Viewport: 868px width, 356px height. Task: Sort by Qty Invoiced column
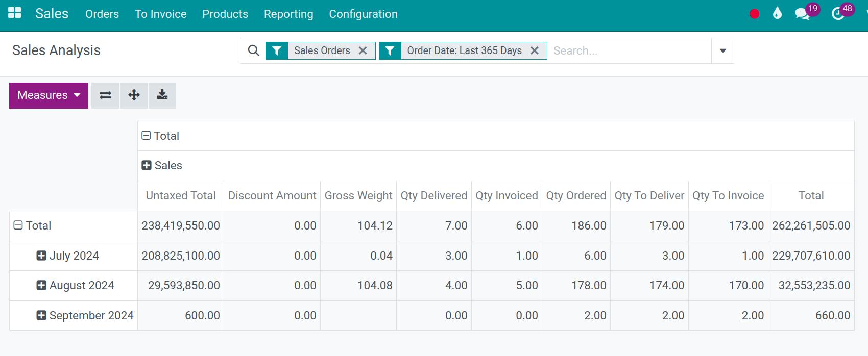[507, 195]
